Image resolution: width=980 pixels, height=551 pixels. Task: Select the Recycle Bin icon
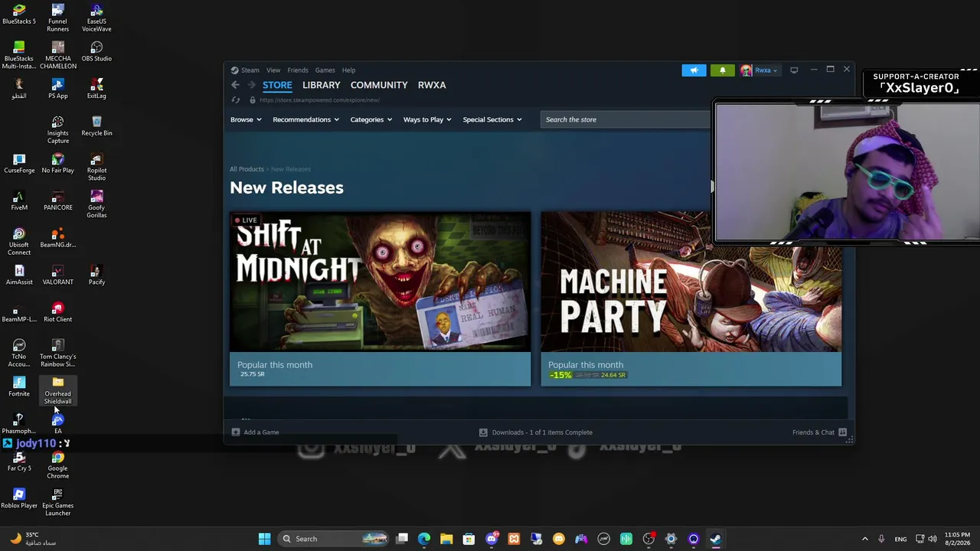tap(96, 126)
